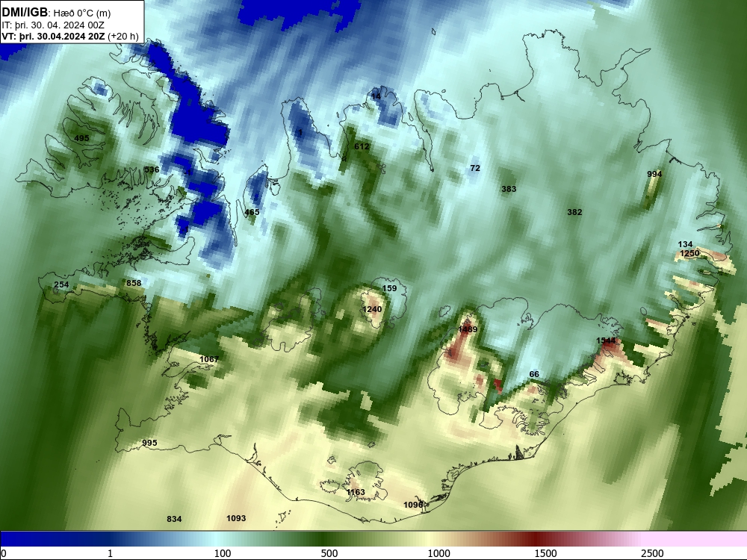Image resolution: width=747 pixels, height=560 pixels.
Task: Click the 159 map value
Action: click(x=389, y=288)
